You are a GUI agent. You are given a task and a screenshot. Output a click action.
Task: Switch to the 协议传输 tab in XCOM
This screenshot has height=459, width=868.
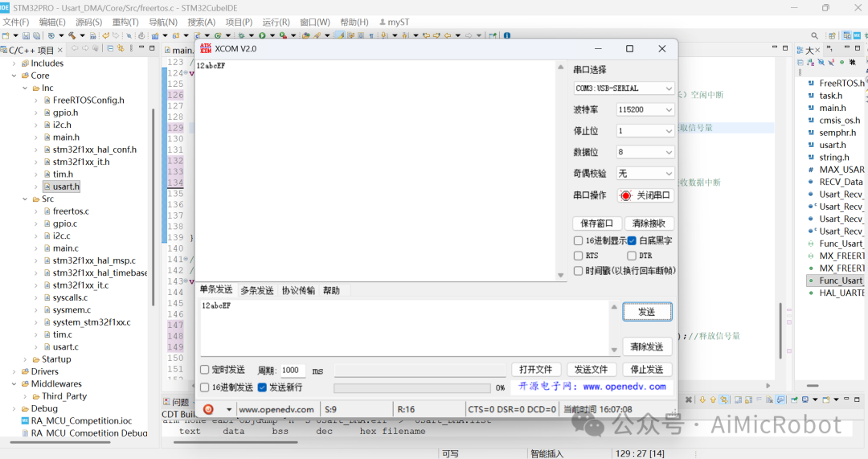click(x=298, y=290)
